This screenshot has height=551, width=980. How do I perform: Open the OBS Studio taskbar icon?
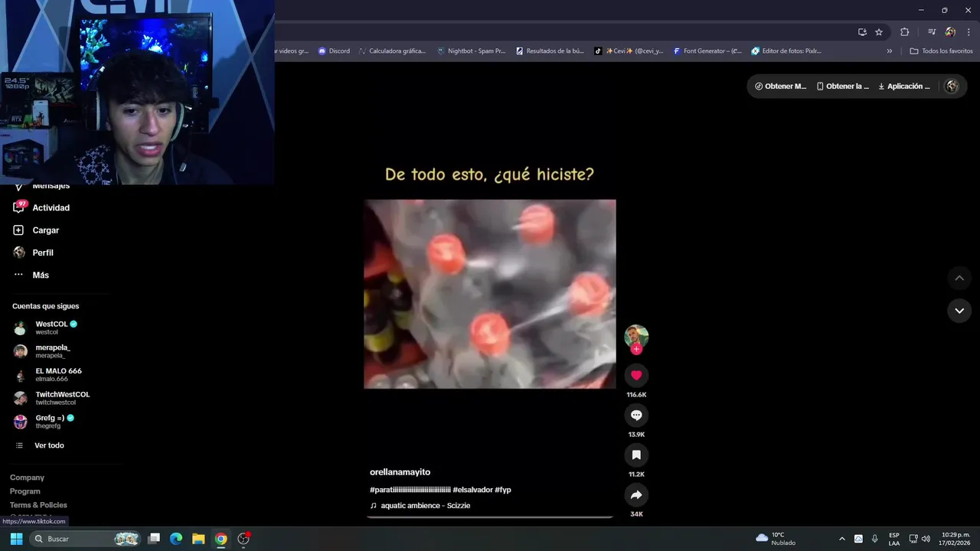(x=244, y=539)
